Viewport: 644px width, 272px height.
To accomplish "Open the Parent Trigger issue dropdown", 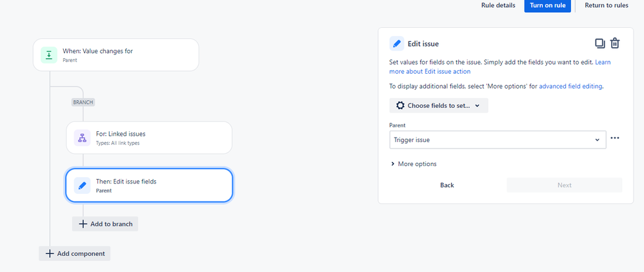I will 498,140.
